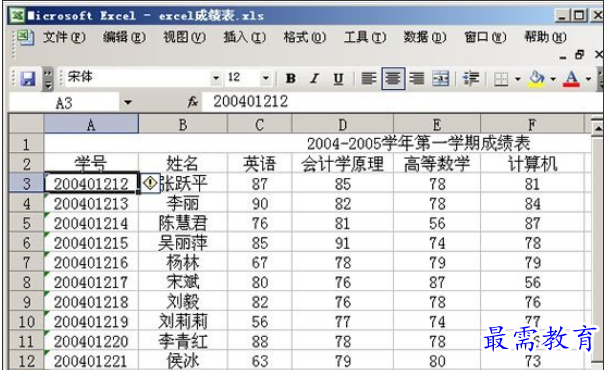Open 编辑(E) menu
The image size is (605, 370).
point(124,37)
